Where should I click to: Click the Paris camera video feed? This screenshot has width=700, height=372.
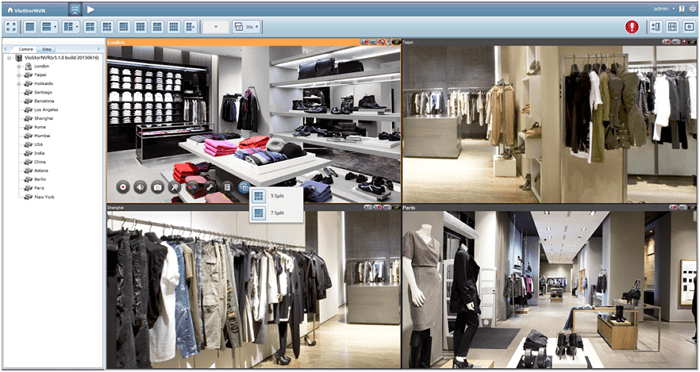pos(549,289)
